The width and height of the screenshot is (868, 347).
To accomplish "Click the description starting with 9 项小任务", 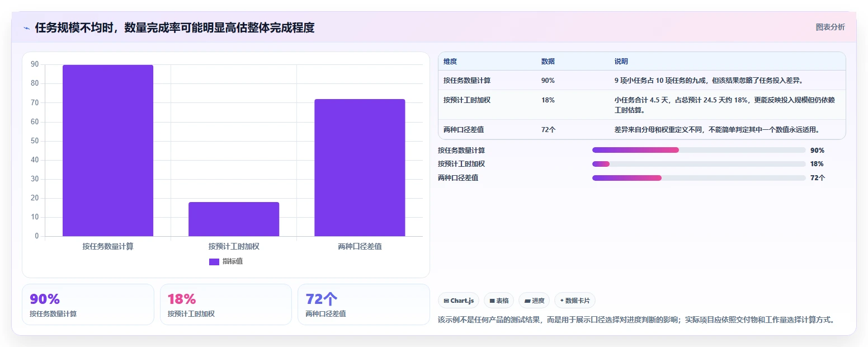I will point(709,81).
